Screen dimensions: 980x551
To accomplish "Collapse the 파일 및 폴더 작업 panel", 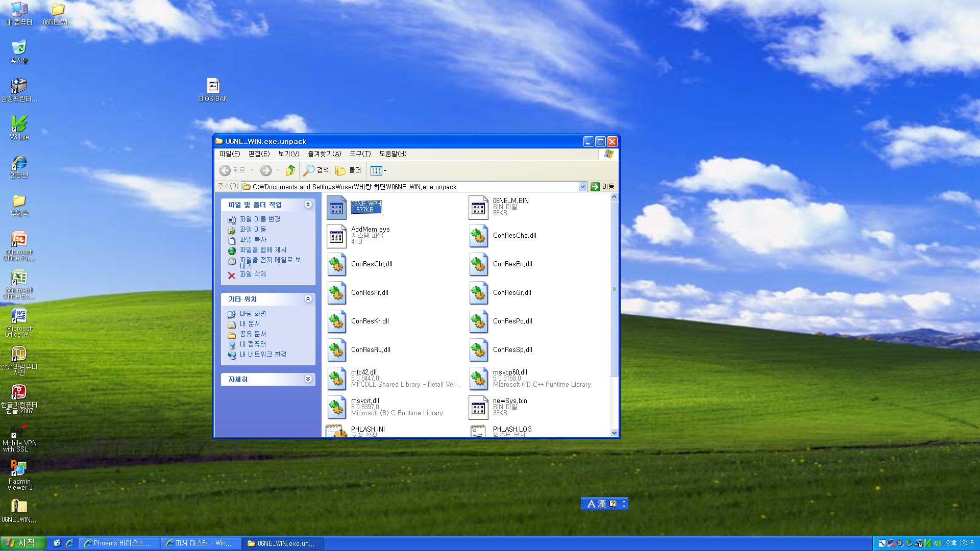I will point(308,205).
